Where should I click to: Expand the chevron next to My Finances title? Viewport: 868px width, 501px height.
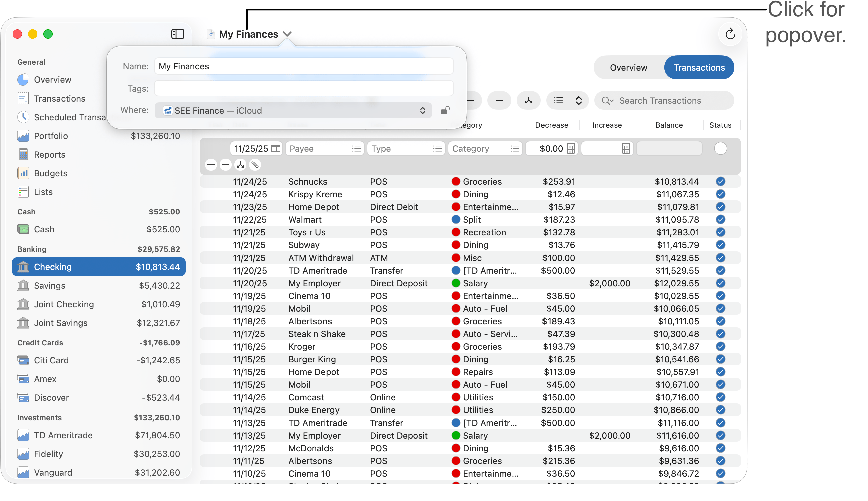pos(287,34)
